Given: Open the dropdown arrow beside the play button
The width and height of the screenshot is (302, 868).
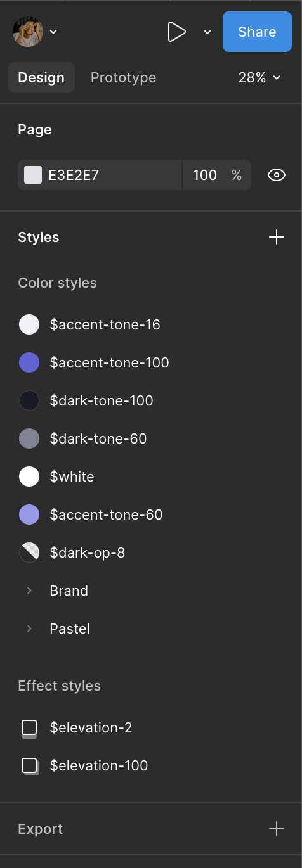Looking at the screenshot, I should point(207,32).
